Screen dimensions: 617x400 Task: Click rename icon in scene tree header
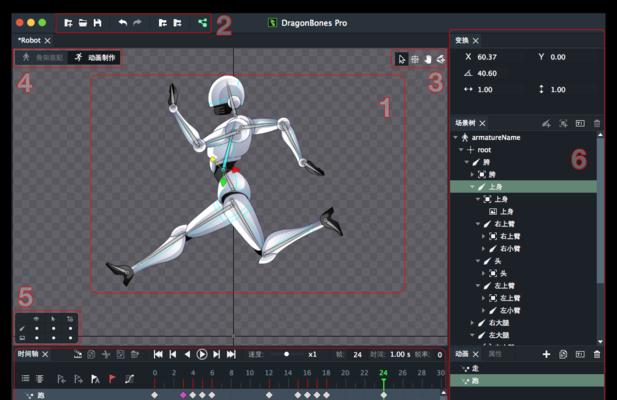click(580, 124)
